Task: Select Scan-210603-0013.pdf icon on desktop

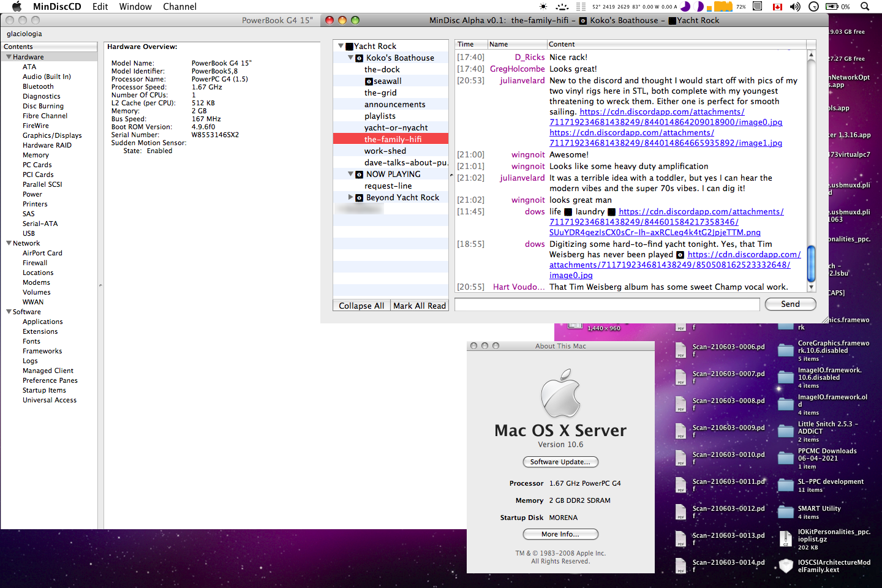Action: click(680, 538)
